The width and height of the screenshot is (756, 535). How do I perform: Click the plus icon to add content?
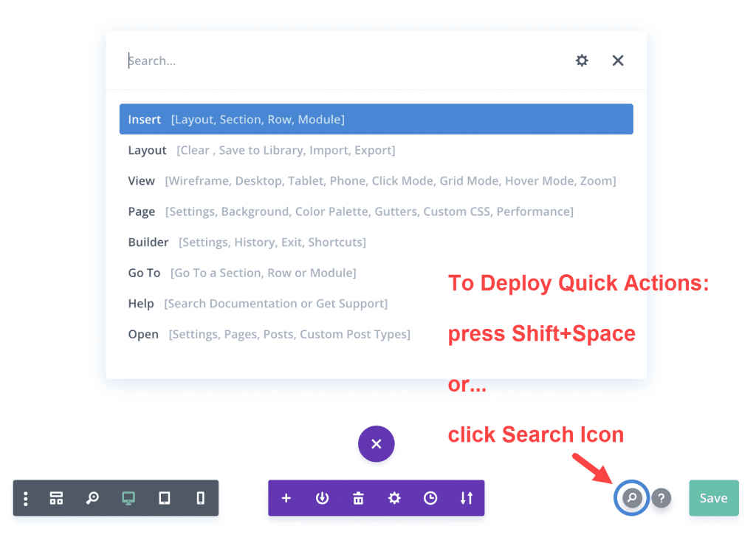point(286,498)
